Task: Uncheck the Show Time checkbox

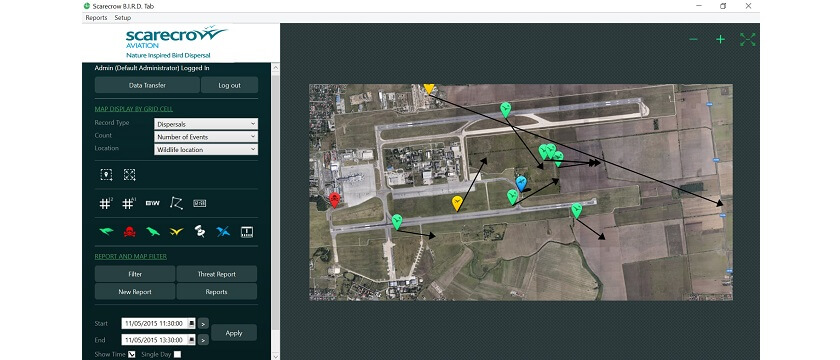Action: 131,354
